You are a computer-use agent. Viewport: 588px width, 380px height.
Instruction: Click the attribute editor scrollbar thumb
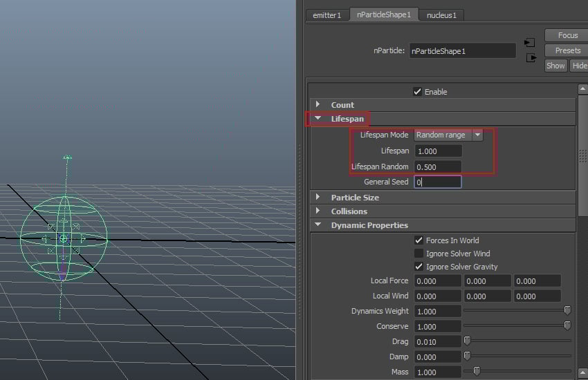click(x=582, y=155)
